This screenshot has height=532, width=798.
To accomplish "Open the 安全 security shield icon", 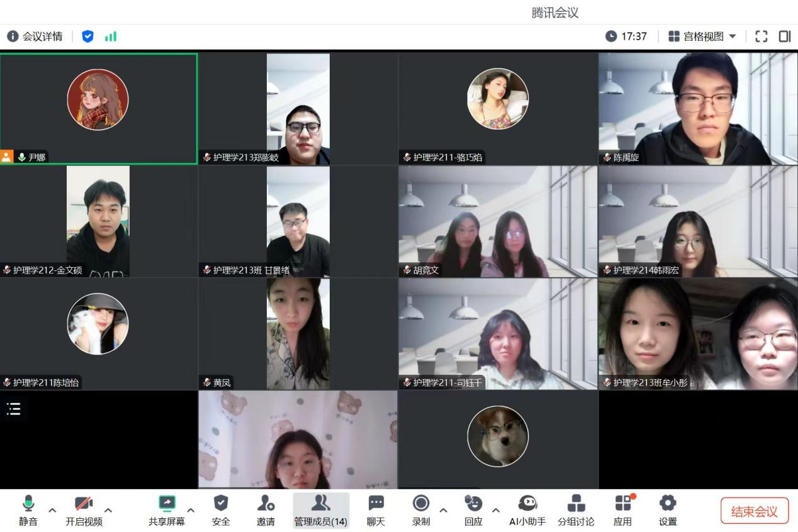I will tap(221, 510).
